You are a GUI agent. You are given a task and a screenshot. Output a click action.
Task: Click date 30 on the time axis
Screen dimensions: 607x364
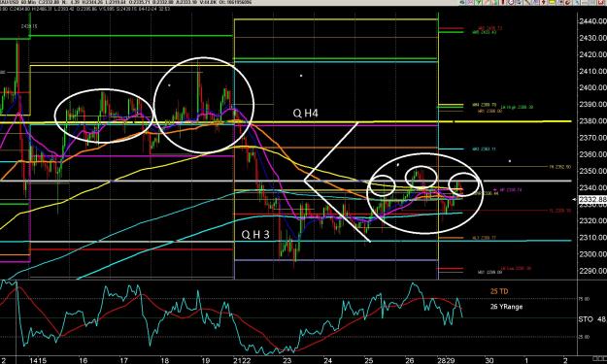point(489,360)
